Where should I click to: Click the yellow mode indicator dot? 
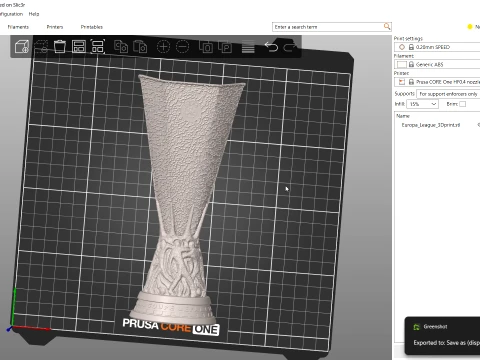(x=470, y=27)
